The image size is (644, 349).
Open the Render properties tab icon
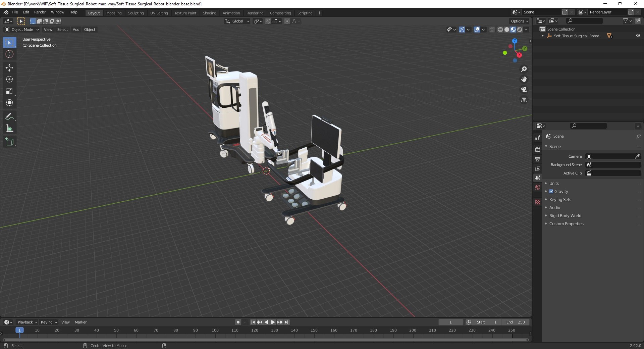tap(538, 149)
